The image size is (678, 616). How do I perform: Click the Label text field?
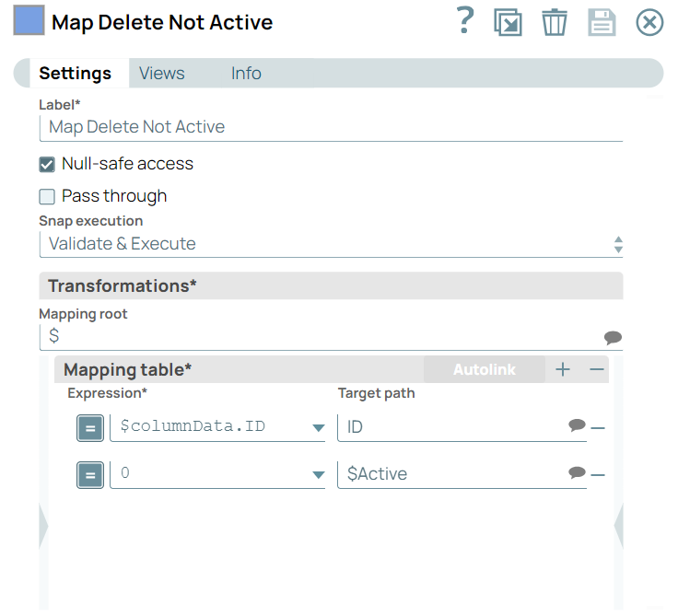click(332, 127)
